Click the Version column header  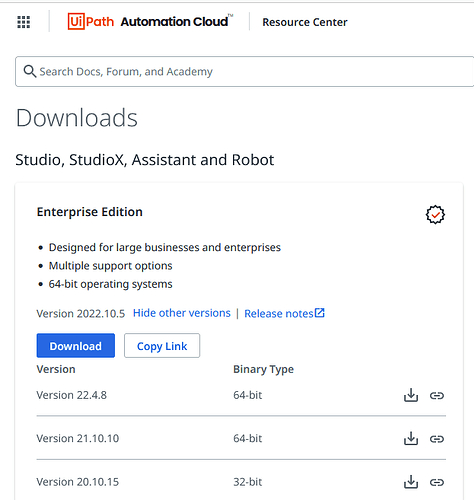56,369
